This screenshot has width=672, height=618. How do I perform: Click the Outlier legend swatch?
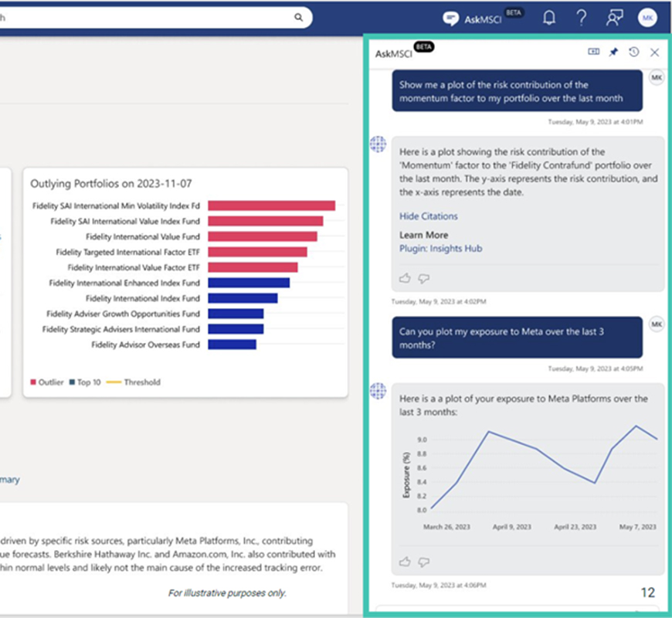(33, 382)
